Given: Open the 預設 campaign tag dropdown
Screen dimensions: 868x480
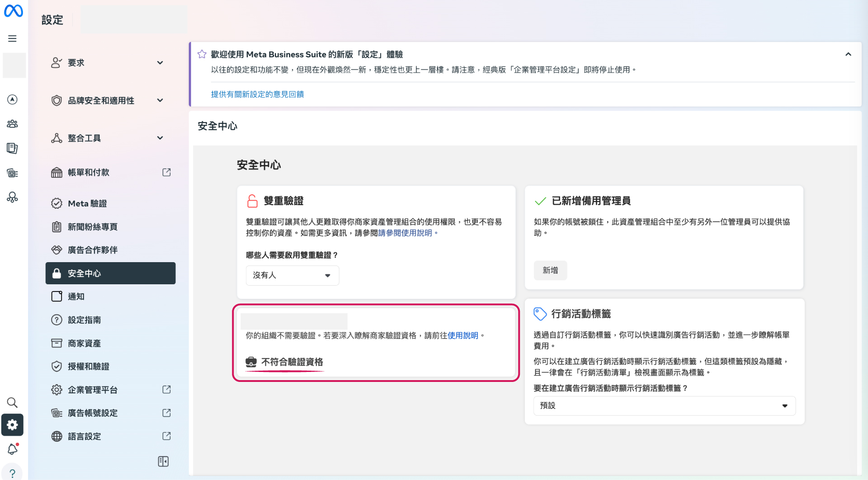Looking at the screenshot, I should click(x=664, y=406).
